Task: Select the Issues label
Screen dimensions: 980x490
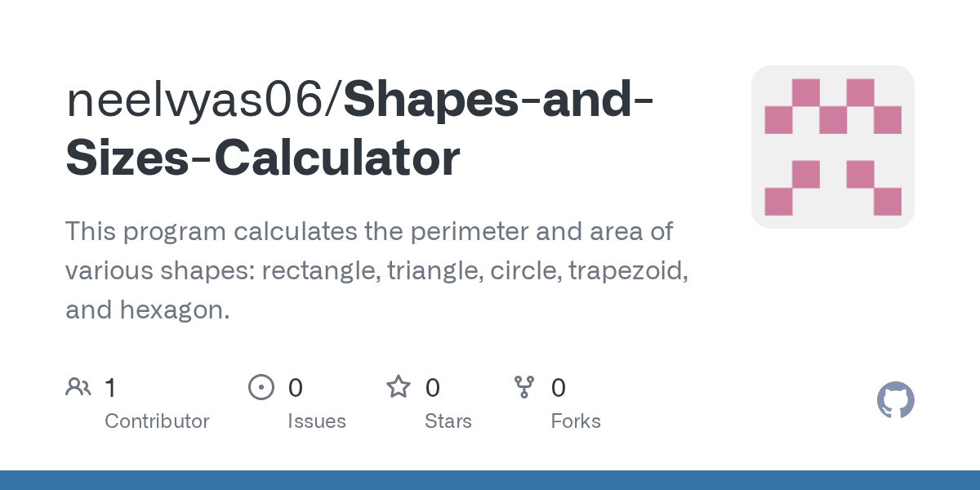Action: click(317, 421)
